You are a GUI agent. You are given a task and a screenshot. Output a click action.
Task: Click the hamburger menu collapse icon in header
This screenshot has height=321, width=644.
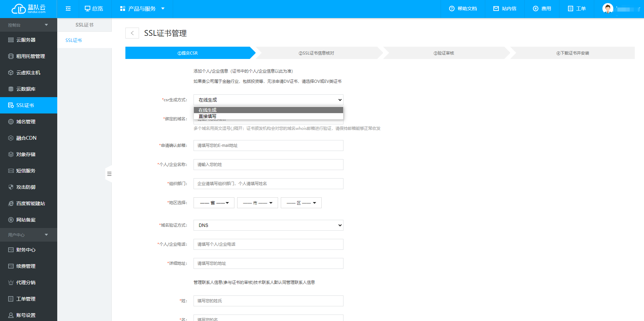click(x=68, y=9)
